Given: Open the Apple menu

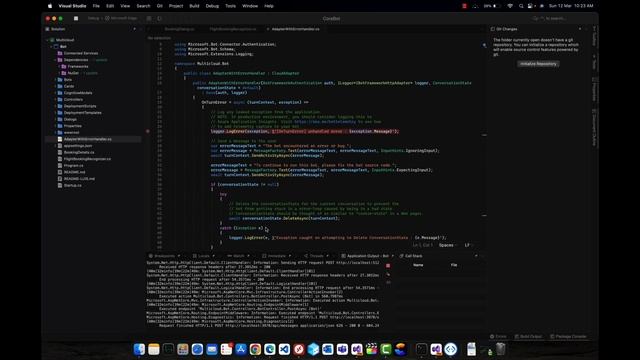Looking at the screenshot, I should point(50,6).
